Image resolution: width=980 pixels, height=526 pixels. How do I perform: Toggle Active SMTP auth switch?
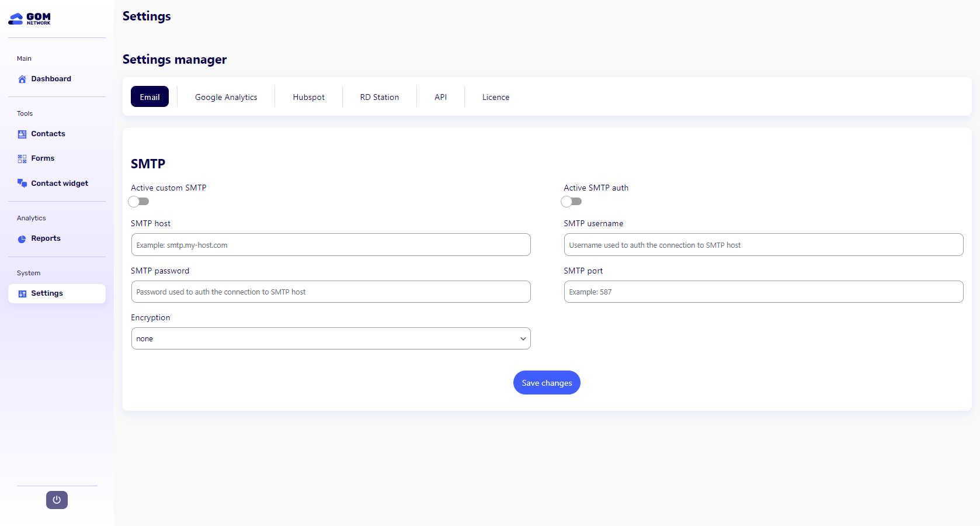(x=571, y=202)
